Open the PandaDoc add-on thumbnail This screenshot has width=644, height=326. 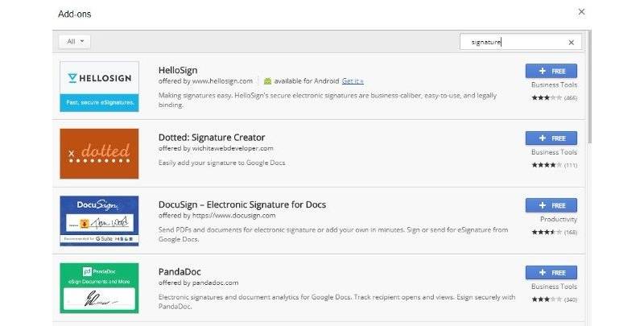pyautogui.click(x=100, y=287)
